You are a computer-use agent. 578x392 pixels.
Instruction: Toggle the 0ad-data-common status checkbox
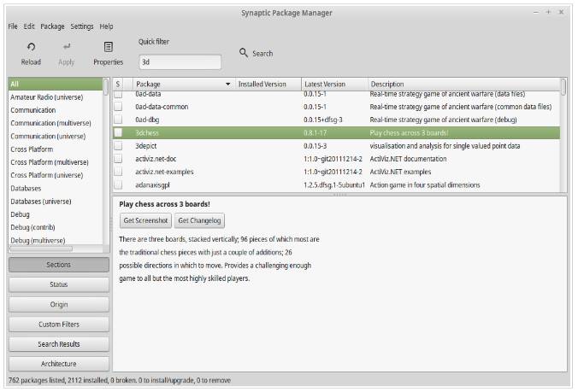tap(119, 107)
